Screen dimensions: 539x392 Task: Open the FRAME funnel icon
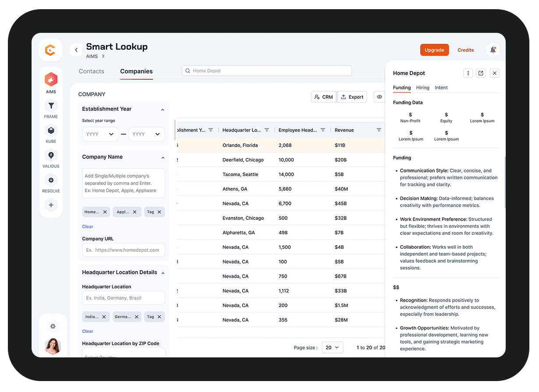tap(51, 106)
